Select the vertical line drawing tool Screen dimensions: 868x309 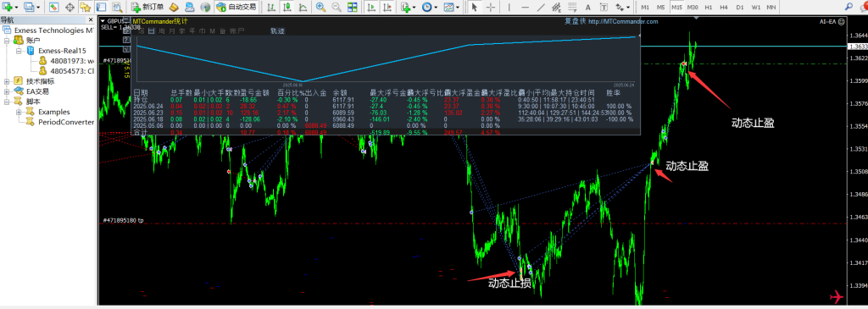point(509,7)
